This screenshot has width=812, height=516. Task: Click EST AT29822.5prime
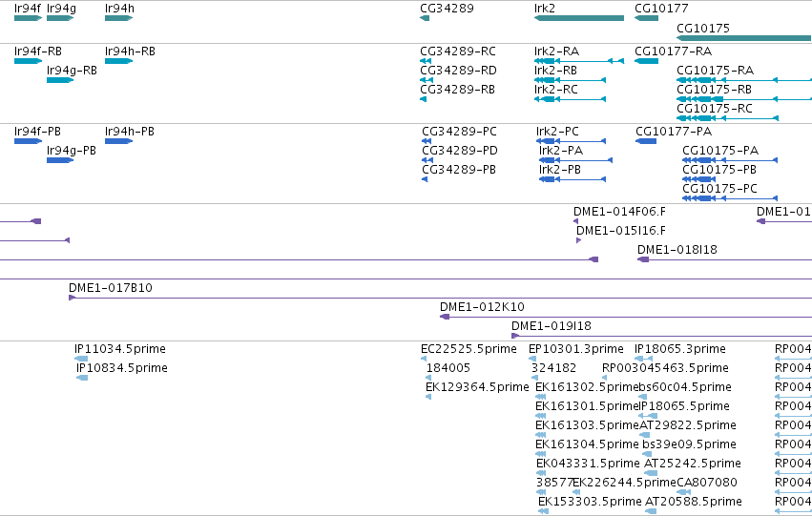(688, 426)
